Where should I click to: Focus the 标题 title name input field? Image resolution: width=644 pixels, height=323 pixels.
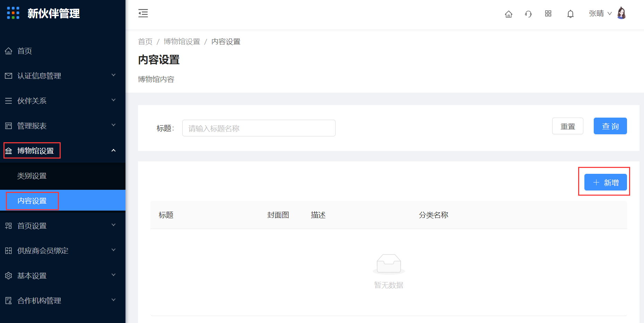[259, 128]
